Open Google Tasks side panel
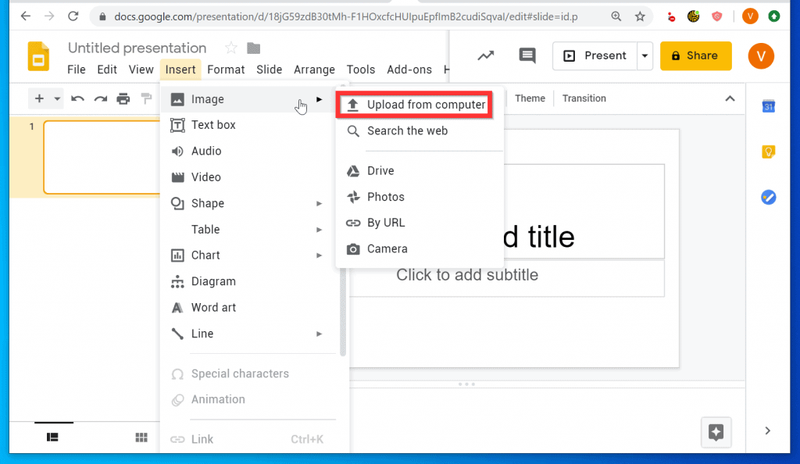This screenshot has width=800, height=464. coord(768,197)
